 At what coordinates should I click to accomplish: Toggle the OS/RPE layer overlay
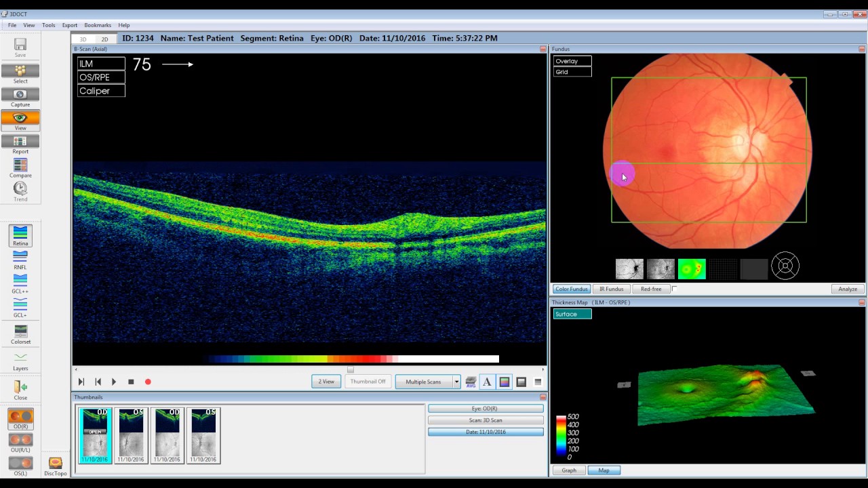click(101, 77)
